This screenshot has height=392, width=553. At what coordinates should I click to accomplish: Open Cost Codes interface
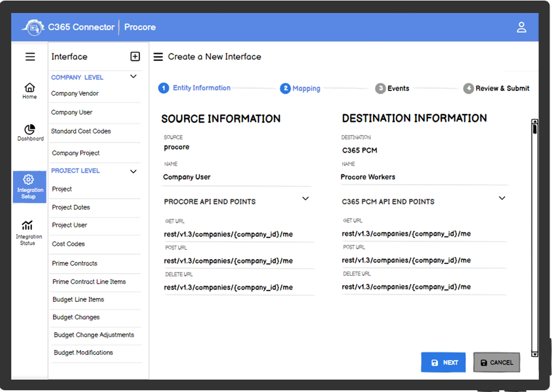[68, 244]
